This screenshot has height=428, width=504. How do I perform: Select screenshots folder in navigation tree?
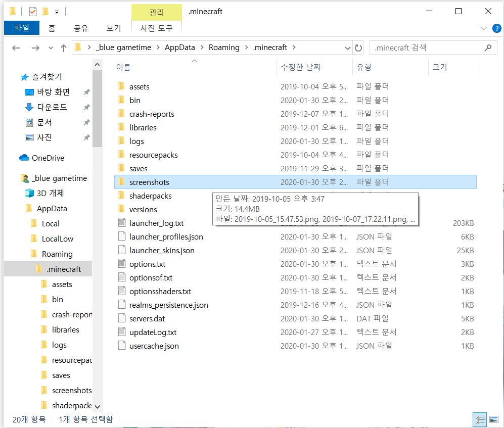point(72,391)
